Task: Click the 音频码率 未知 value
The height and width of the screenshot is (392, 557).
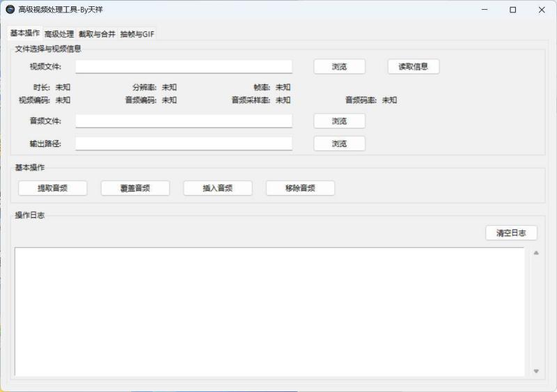Action: coord(389,100)
